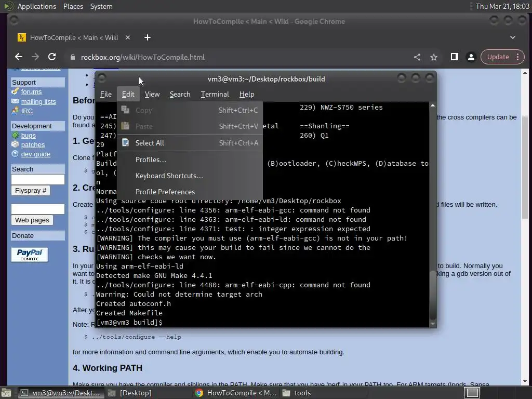The height and width of the screenshot is (399, 532).
Task: Open the System menu
Action: click(101, 6)
